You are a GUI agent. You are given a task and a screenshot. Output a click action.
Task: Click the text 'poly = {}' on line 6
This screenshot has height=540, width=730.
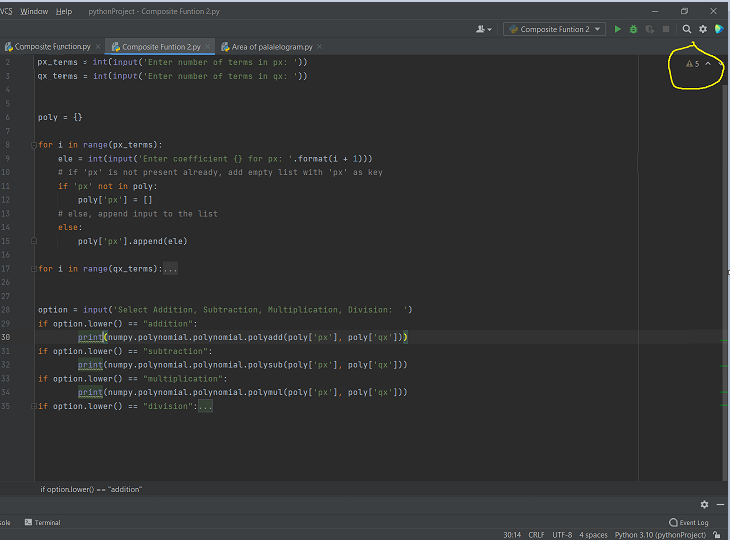click(60, 117)
